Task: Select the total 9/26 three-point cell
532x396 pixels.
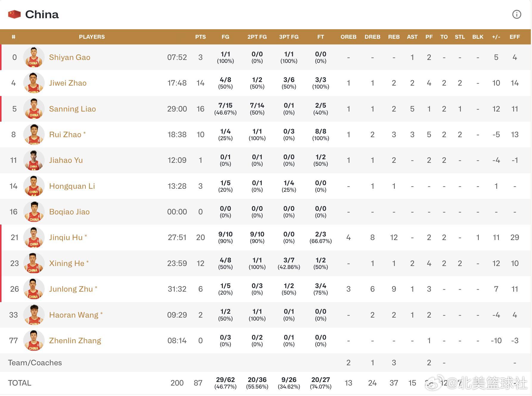Action: point(289,383)
